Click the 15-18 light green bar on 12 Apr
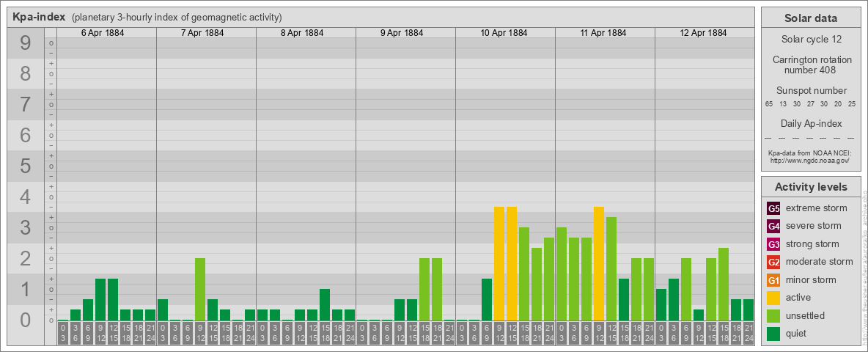The image size is (868, 352). click(x=724, y=284)
